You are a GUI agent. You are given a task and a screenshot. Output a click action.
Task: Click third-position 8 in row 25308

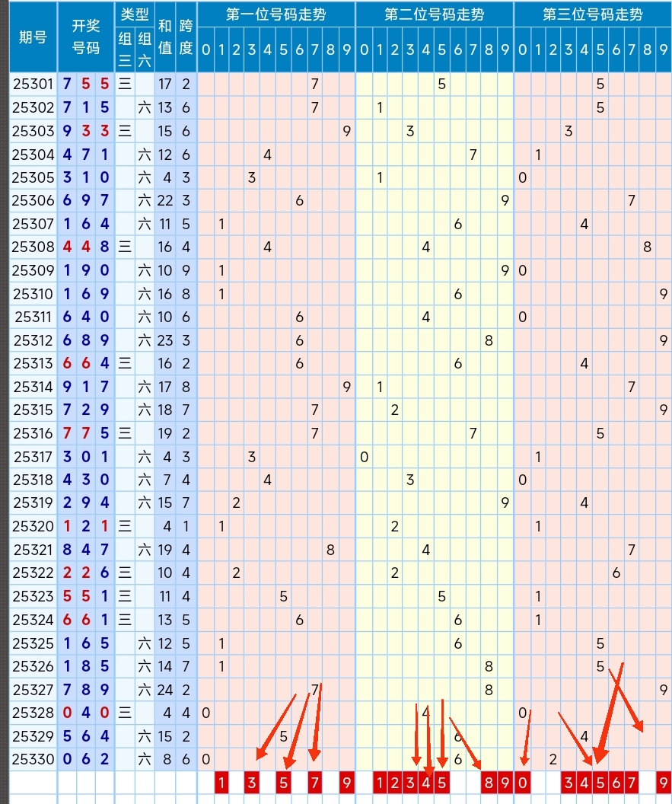648,247
